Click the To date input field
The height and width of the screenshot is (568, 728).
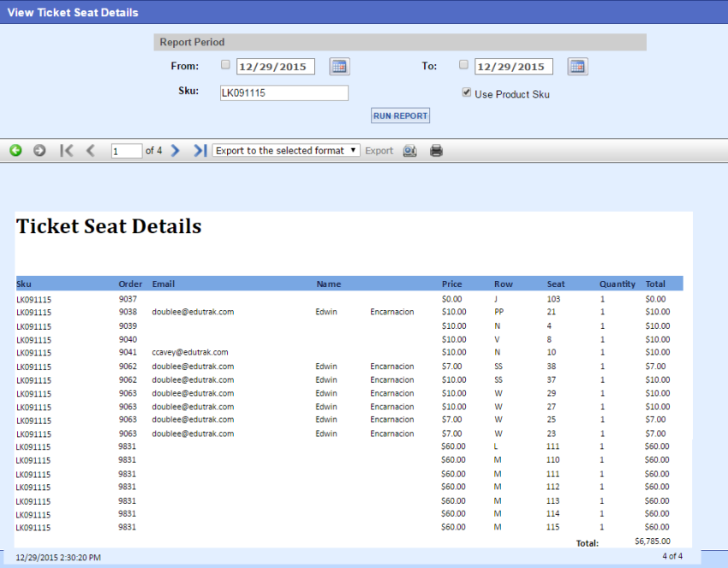[x=514, y=67]
